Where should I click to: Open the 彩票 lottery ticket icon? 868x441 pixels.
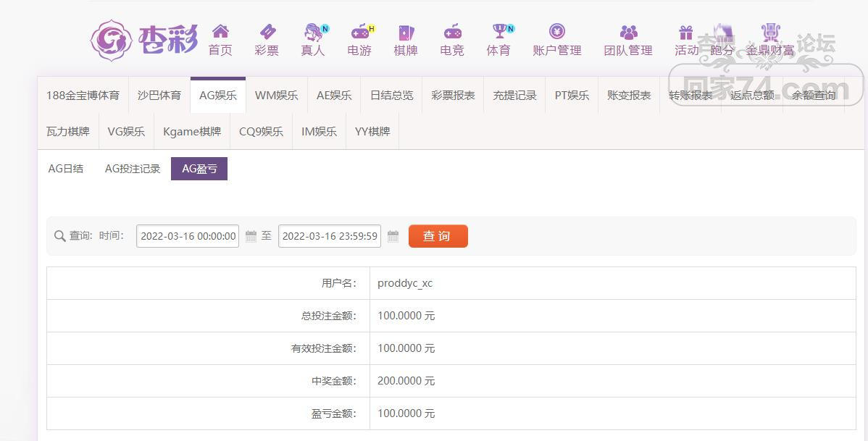click(x=267, y=32)
